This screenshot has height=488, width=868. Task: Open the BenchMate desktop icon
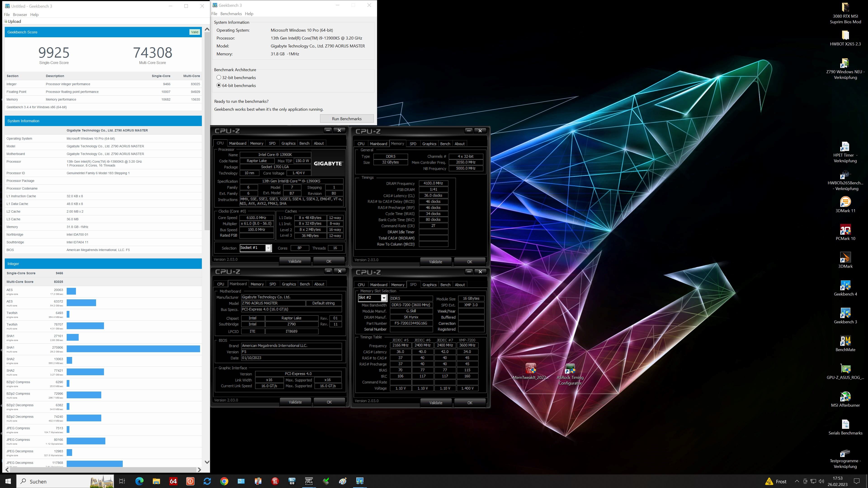[x=845, y=343]
